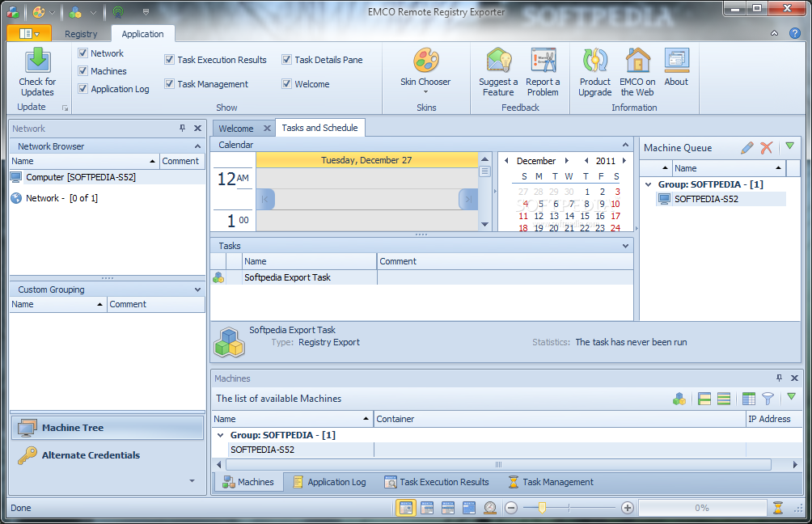Select the Softpedia Export Task row
Screen dimensions: 812x524
pyautogui.click(x=422, y=277)
